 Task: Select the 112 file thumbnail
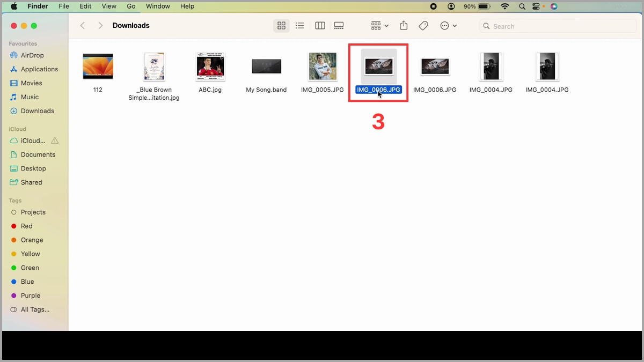(x=98, y=67)
